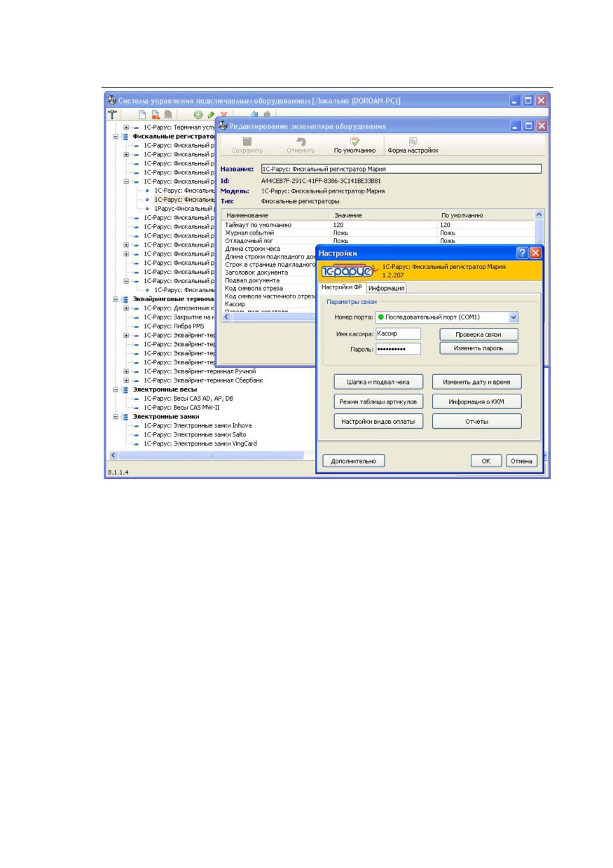The height and width of the screenshot is (868, 613).
Task: Expand the 'Терминал услу...' tree node
Action: point(126,127)
